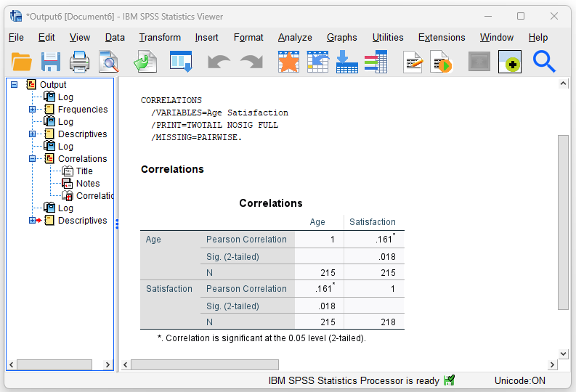Click the Go to Case icon
This screenshot has height=392, width=576.
(317, 61)
